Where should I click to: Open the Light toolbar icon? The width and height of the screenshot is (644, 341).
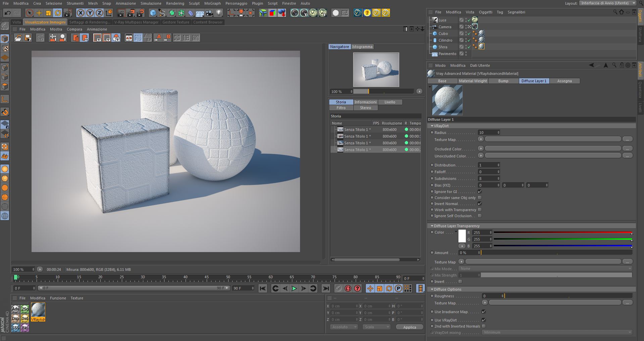coord(219,13)
